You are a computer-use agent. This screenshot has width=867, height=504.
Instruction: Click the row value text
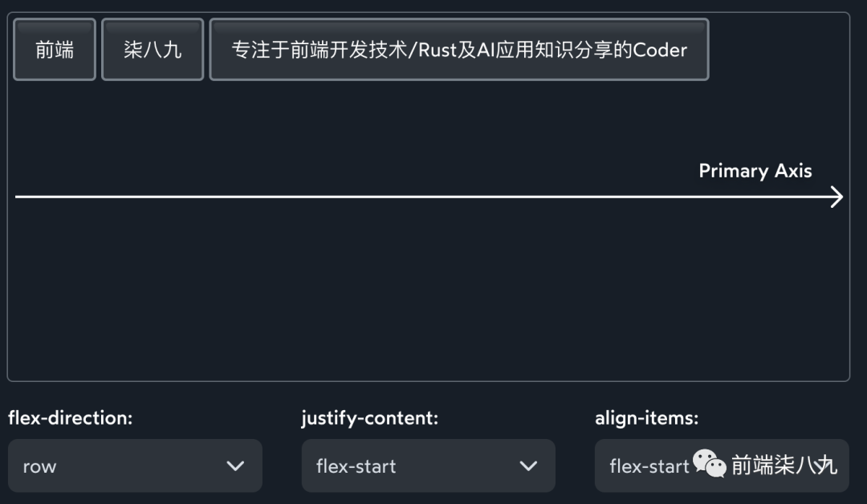click(x=39, y=466)
